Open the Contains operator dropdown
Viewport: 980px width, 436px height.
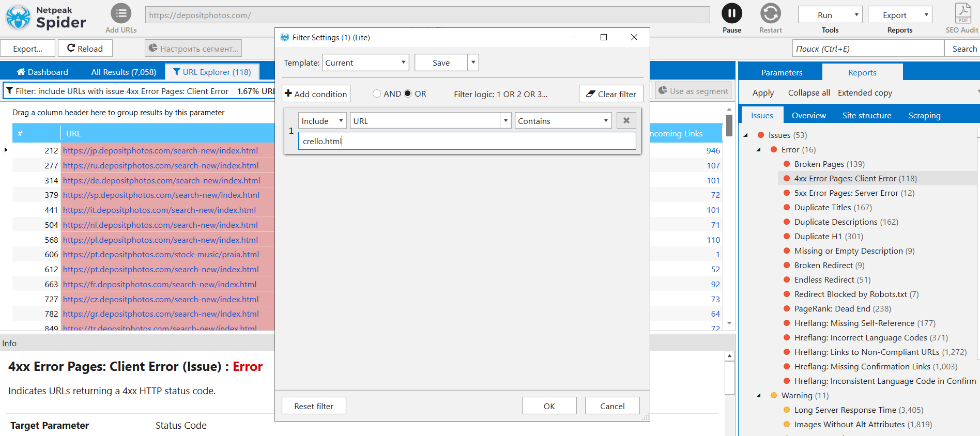tap(563, 120)
